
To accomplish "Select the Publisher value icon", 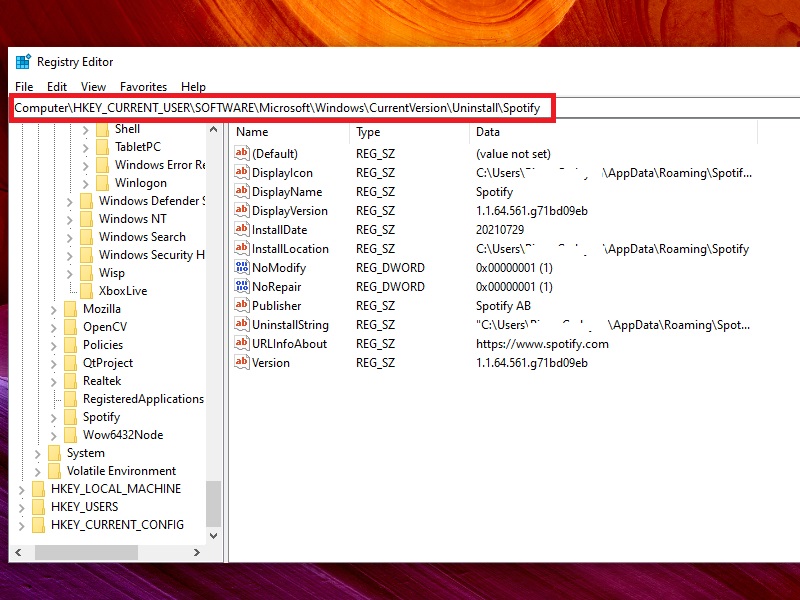I will click(241, 305).
